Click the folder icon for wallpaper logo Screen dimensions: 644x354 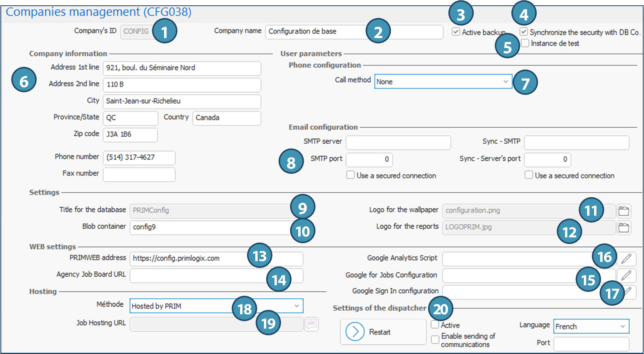point(624,211)
